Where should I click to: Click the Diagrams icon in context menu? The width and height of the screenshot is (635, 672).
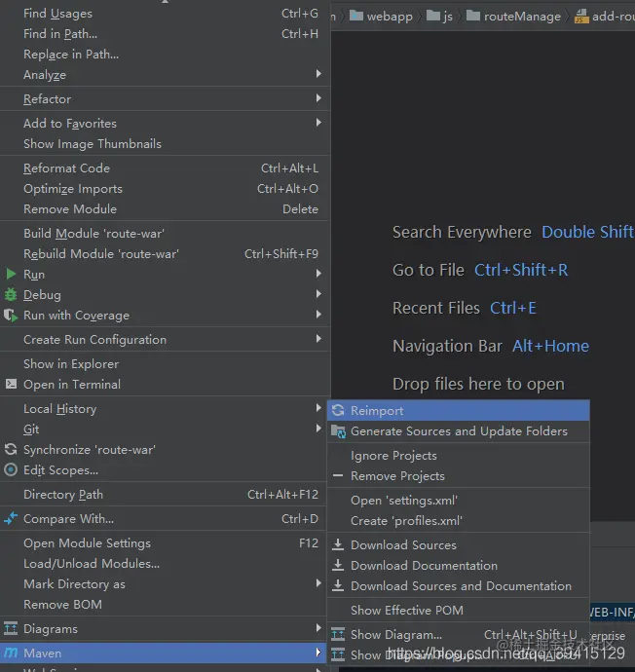11,628
